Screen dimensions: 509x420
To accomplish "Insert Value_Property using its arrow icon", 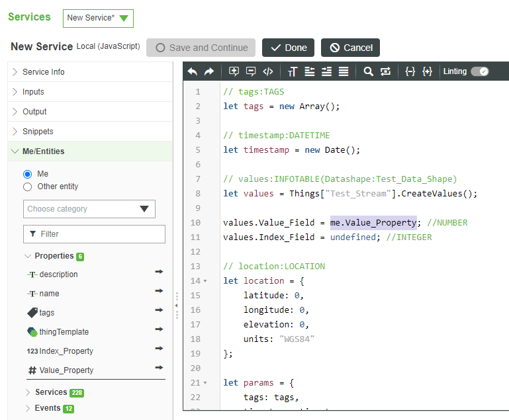I will pos(159,368).
